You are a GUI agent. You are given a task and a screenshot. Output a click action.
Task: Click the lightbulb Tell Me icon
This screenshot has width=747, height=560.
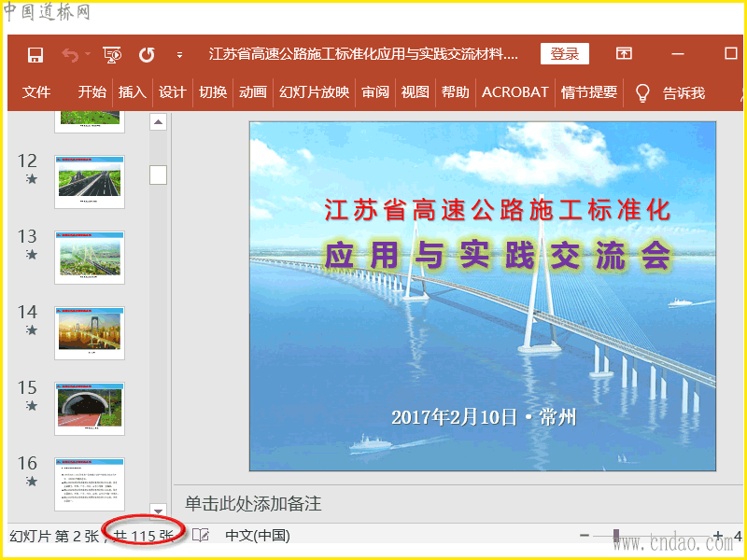click(x=642, y=92)
